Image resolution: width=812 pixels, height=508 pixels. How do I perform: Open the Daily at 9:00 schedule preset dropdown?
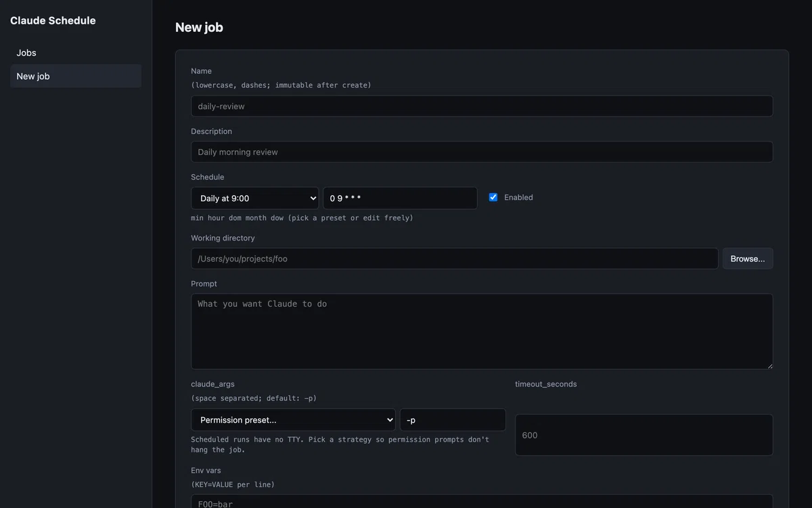click(254, 198)
